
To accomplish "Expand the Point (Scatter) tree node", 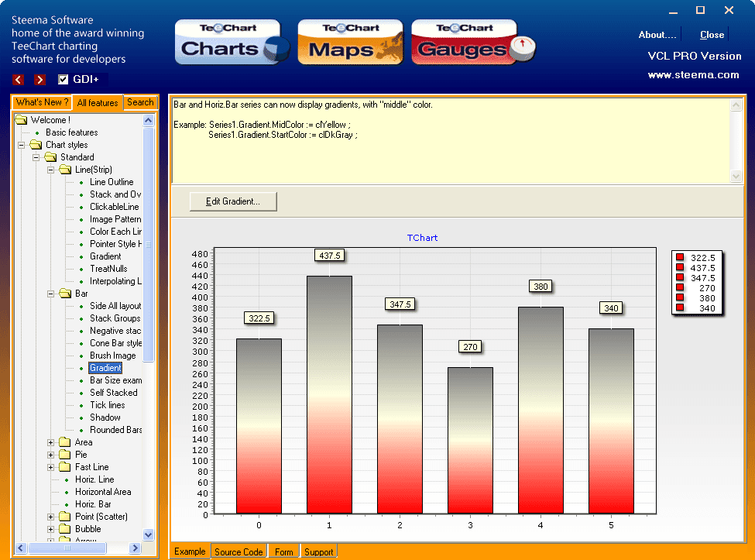I will (x=50, y=517).
